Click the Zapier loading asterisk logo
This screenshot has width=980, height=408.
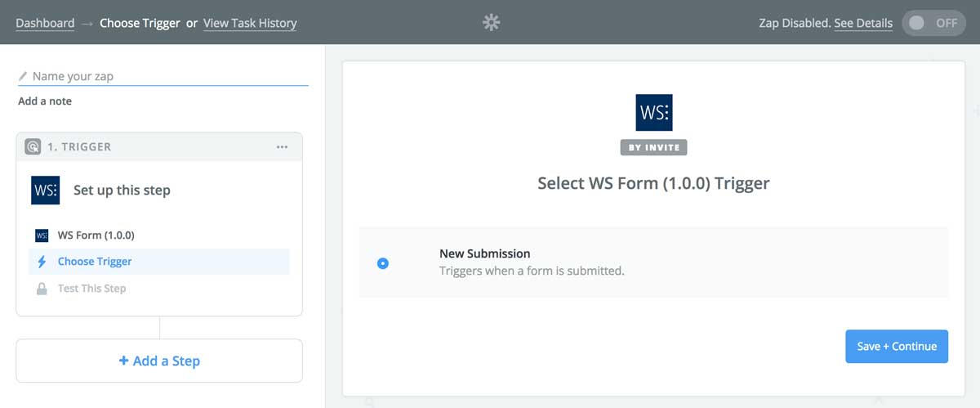point(491,23)
